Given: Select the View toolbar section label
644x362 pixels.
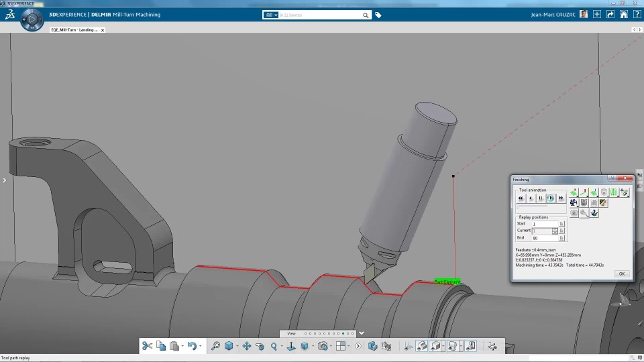Looking at the screenshot, I should tap(291, 334).
